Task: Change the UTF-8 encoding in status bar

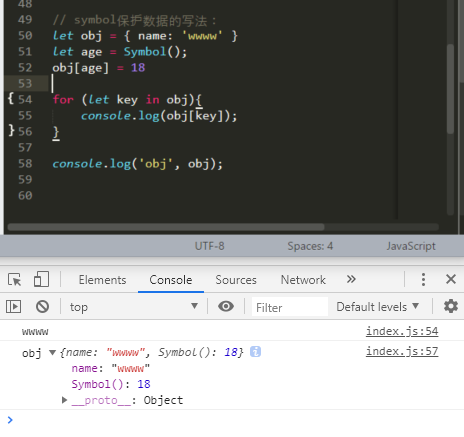Action: coord(209,246)
